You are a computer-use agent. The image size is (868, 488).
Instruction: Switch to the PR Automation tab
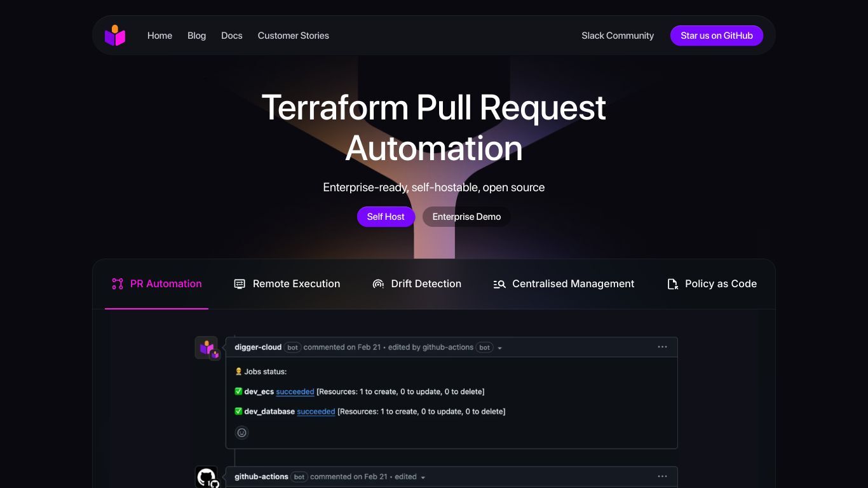[156, 284]
